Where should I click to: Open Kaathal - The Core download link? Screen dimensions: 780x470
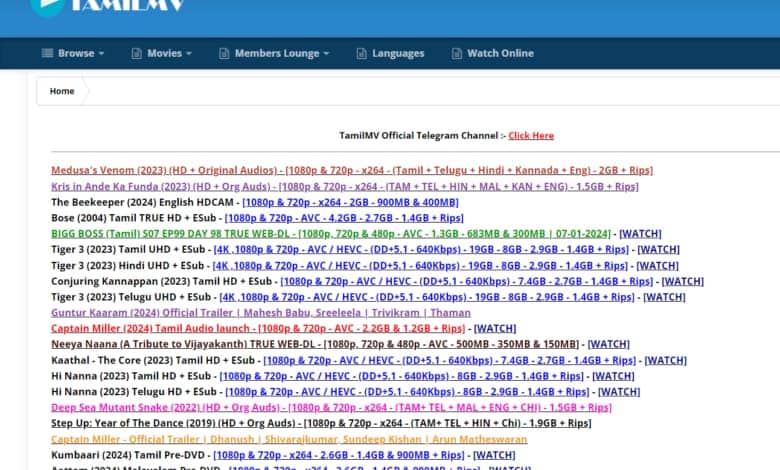click(x=450, y=360)
